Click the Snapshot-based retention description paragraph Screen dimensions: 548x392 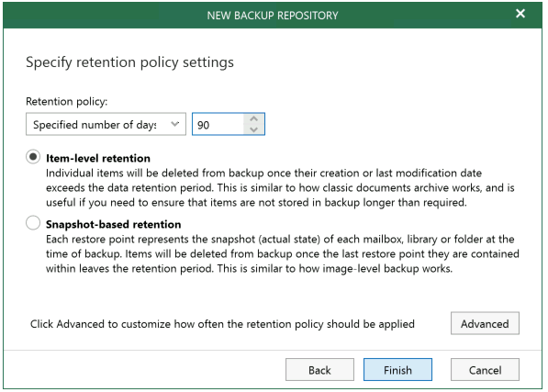coord(283,253)
